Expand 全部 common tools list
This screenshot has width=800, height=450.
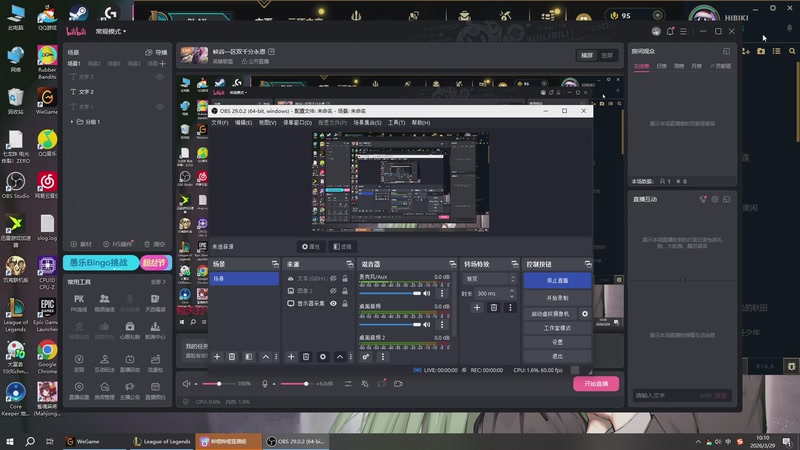tap(158, 282)
